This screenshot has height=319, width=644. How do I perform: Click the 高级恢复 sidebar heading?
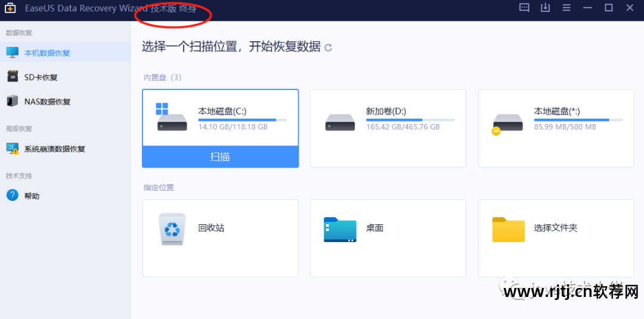(19, 129)
